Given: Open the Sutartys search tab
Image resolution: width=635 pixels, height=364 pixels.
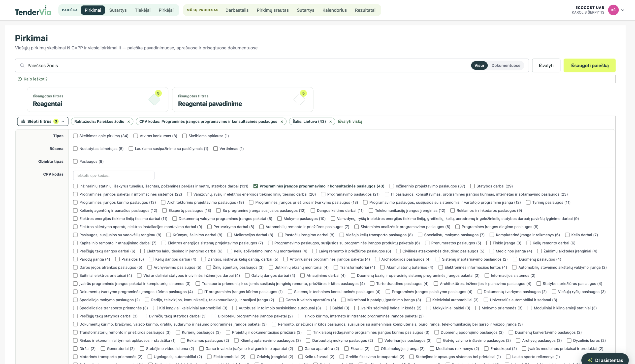Looking at the screenshot, I should 118,10.
